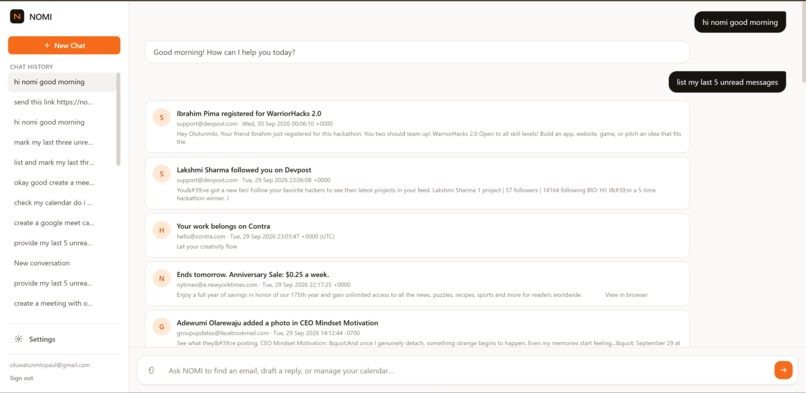Click the top 'hi nomi good morning' message bubble

(740, 22)
